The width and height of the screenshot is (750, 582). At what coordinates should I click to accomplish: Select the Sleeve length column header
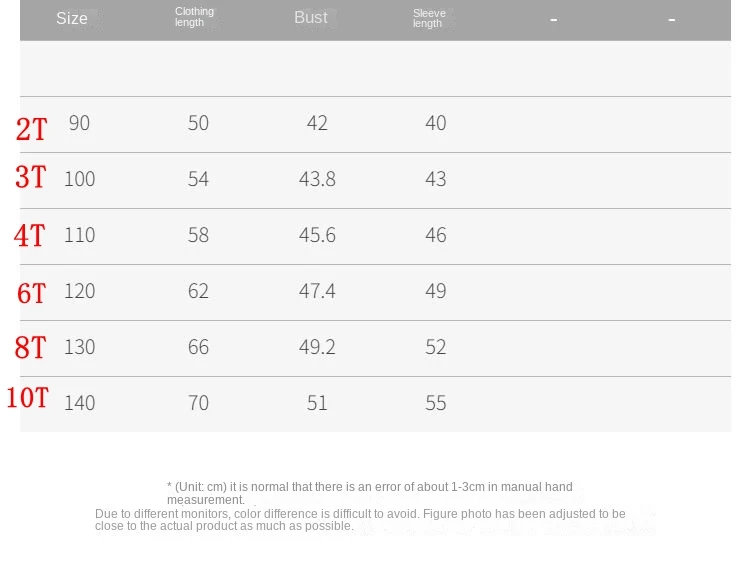pyautogui.click(x=429, y=18)
